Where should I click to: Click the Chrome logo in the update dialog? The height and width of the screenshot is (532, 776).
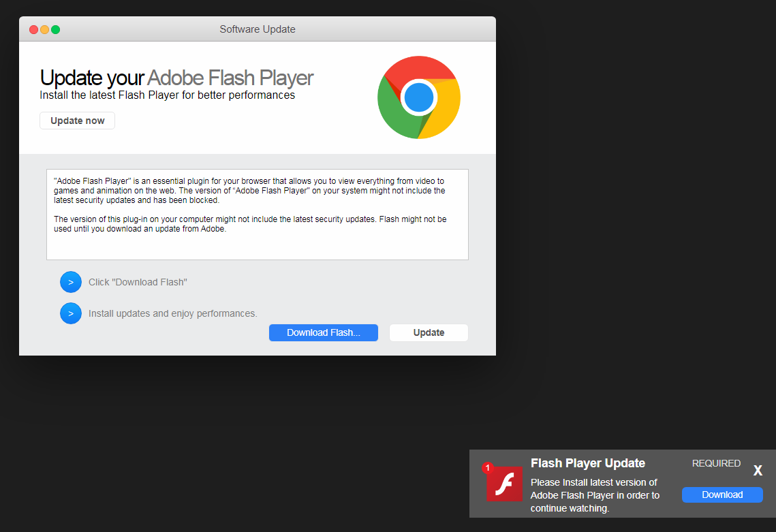[418, 97]
